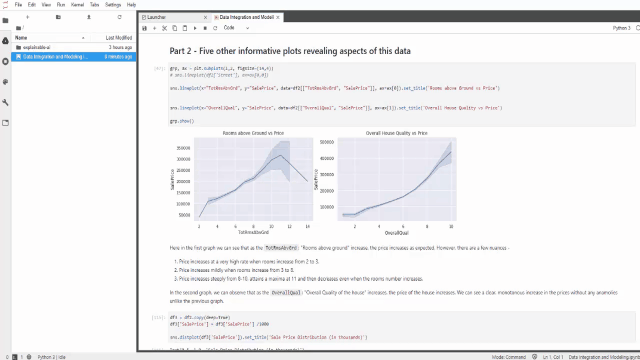The height and width of the screenshot is (360, 640).
Task: Sort files by Name column
Action: coord(50,38)
